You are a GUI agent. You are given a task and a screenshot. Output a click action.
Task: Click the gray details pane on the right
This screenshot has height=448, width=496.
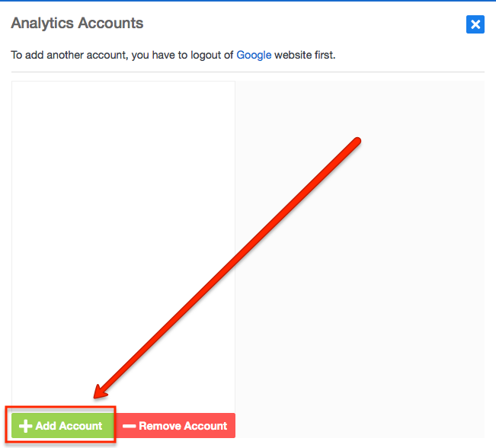click(360, 260)
